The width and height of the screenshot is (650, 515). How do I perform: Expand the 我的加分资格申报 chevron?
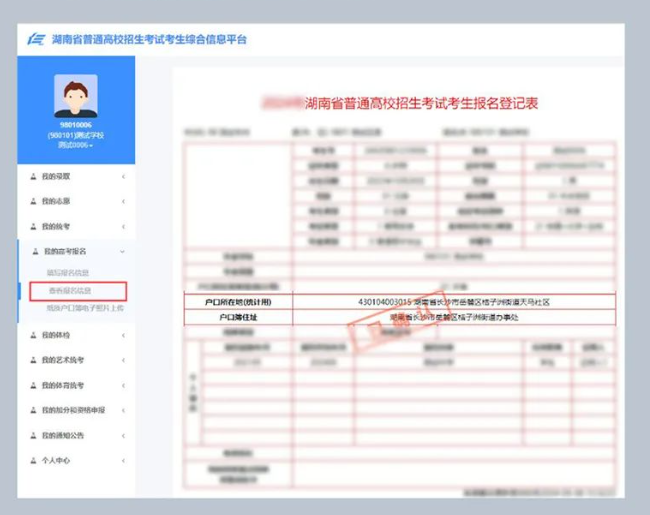pos(123,410)
